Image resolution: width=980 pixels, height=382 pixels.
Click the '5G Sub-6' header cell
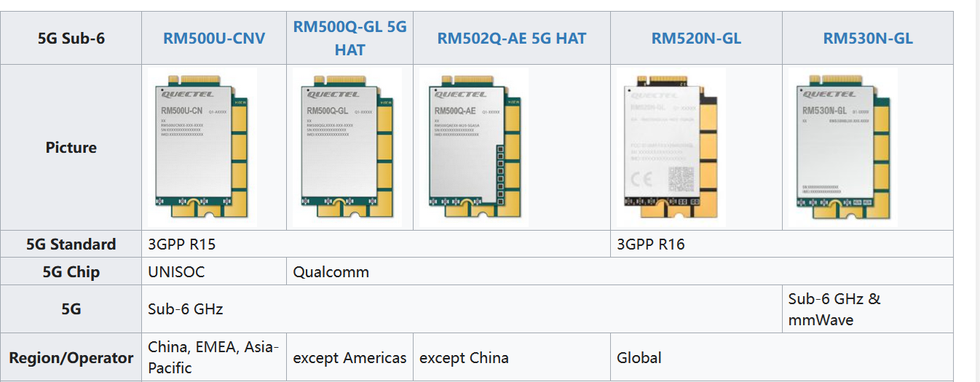tap(71, 38)
